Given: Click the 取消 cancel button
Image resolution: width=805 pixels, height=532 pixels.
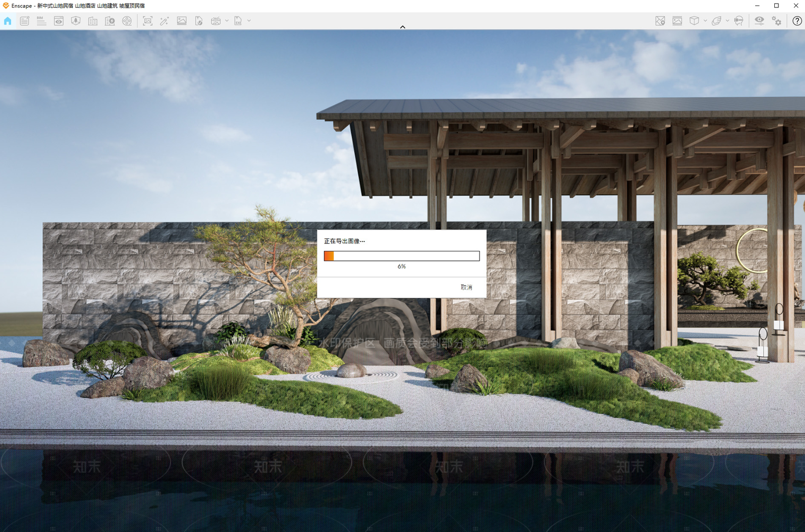Looking at the screenshot, I should (x=466, y=288).
